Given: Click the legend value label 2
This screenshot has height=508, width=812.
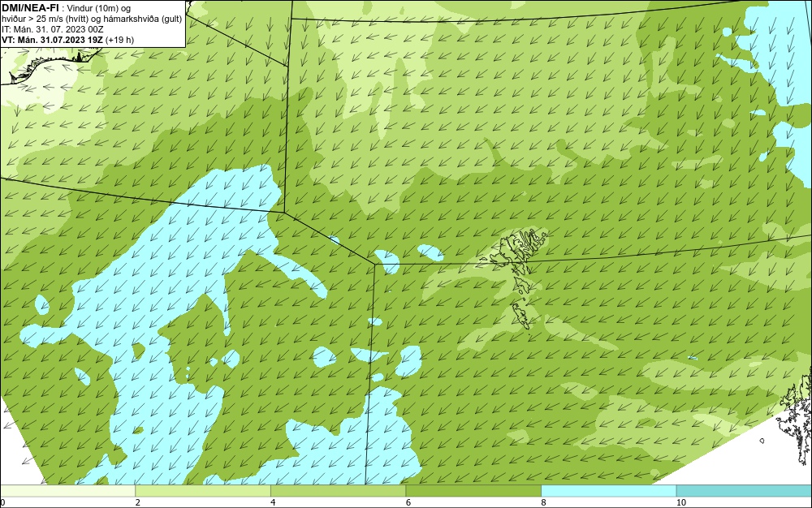Looking at the screenshot, I should coord(138,502).
